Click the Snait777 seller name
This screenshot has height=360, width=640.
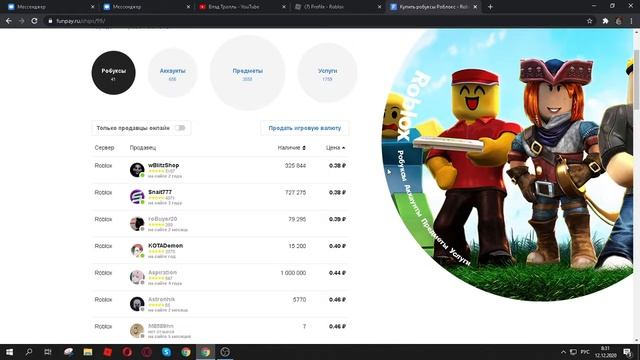[160, 192]
